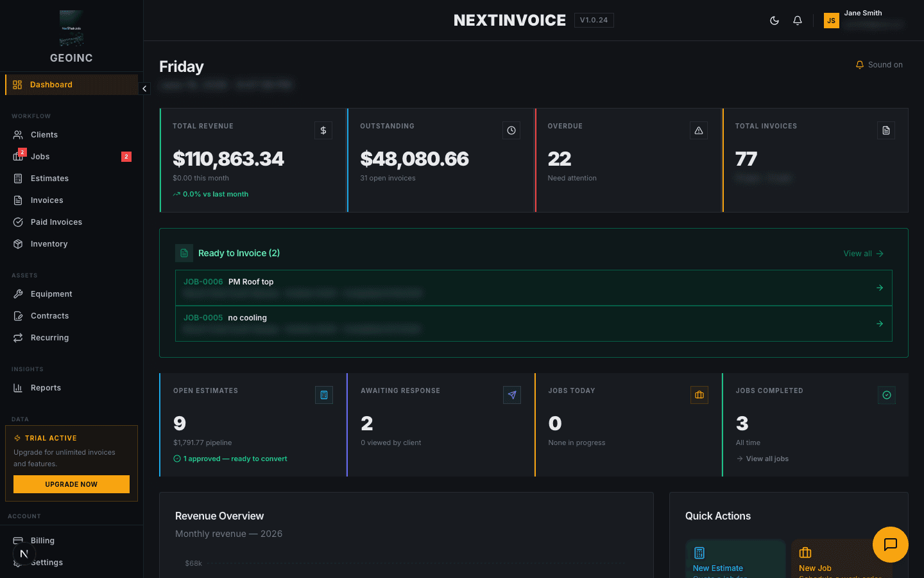Click the $48,080.66 outstanding value

415,159
